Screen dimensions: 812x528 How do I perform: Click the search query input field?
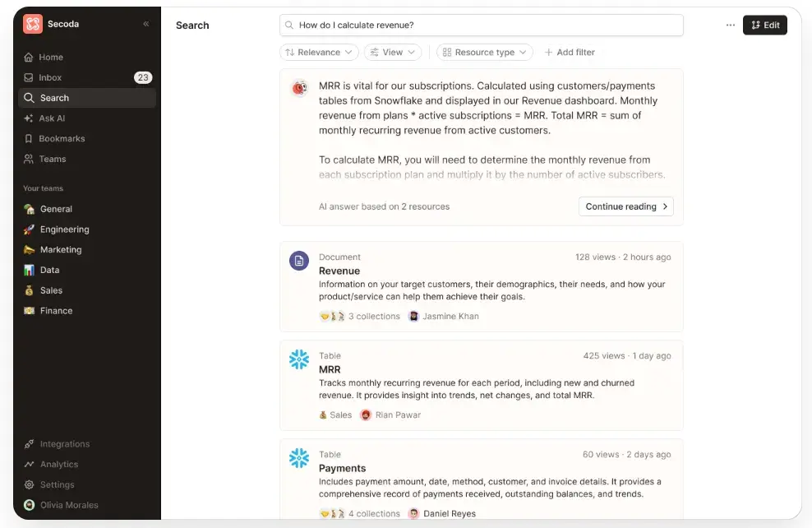pos(485,25)
